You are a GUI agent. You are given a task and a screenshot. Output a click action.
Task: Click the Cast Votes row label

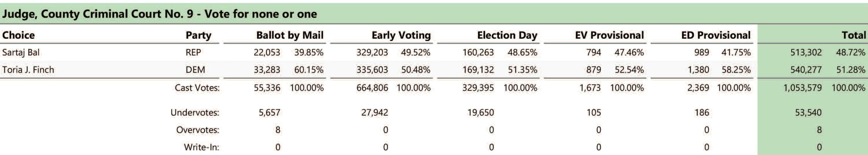point(197,88)
